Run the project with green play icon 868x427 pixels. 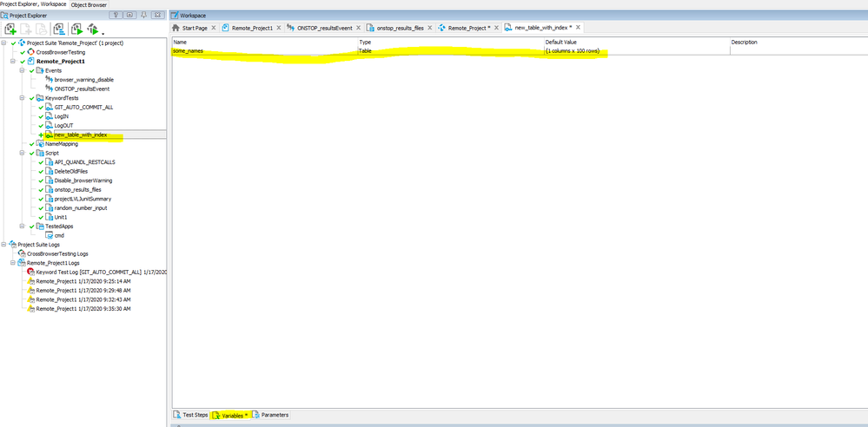(x=77, y=28)
